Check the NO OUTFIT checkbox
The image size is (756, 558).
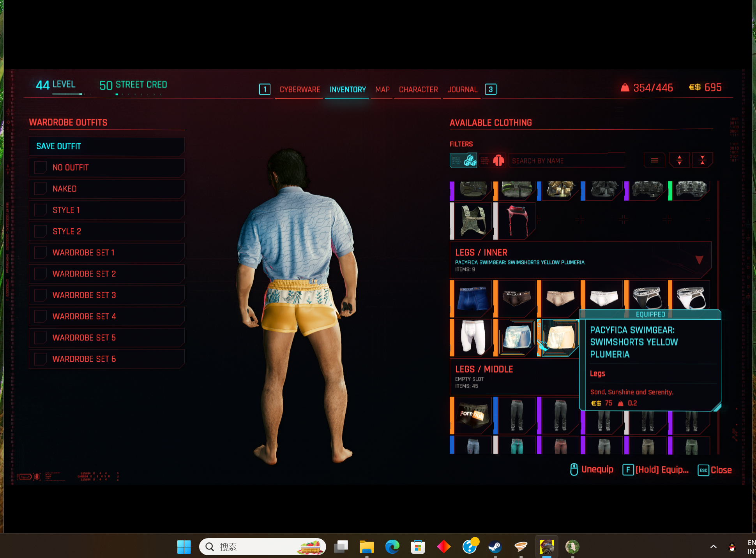(x=41, y=167)
